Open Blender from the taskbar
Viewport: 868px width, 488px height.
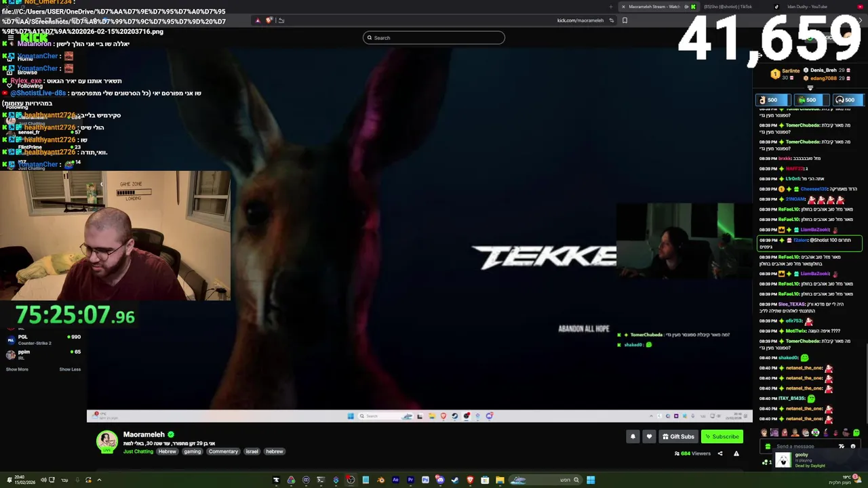point(380,480)
